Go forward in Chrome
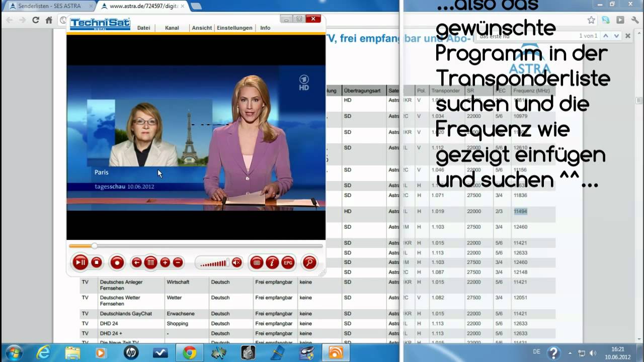This screenshot has height=362, width=644. click(x=22, y=20)
